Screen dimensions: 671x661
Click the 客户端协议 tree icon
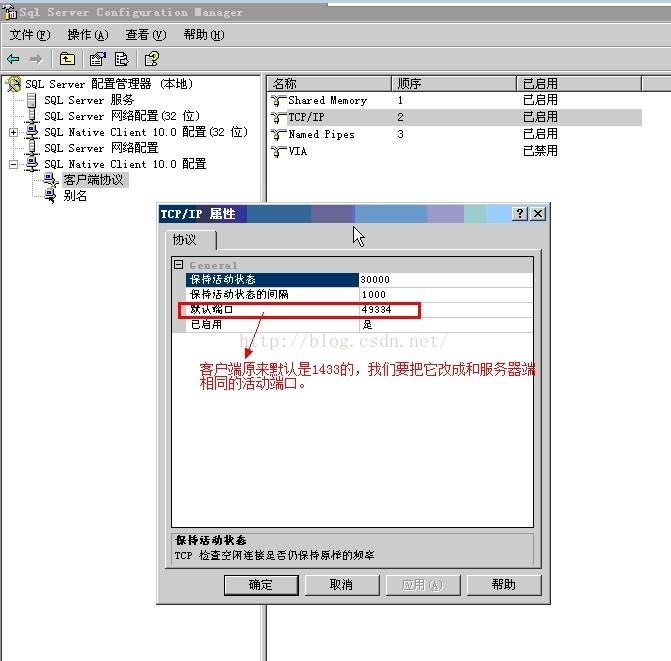click(x=51, y=180)
